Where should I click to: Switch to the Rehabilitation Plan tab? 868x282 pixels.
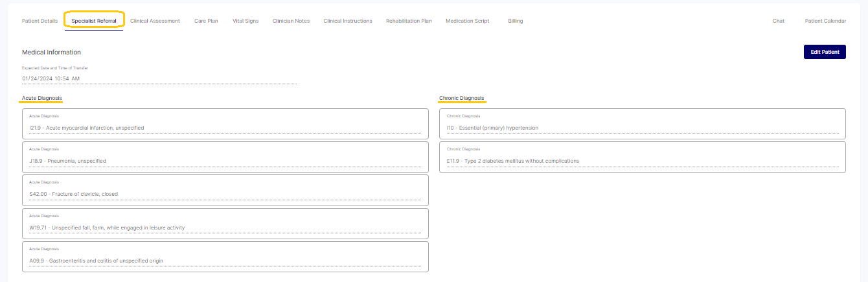click(x=409, y=21)
